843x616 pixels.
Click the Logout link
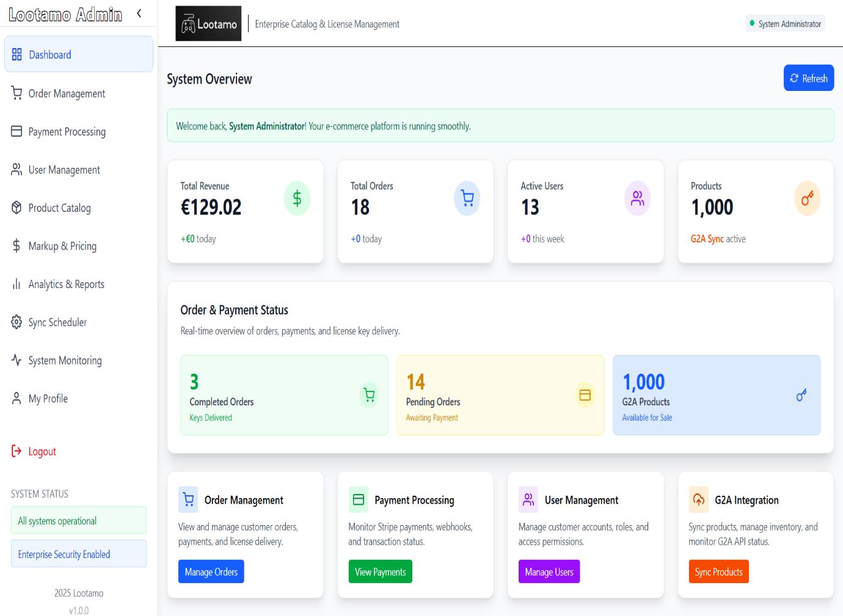34,451
